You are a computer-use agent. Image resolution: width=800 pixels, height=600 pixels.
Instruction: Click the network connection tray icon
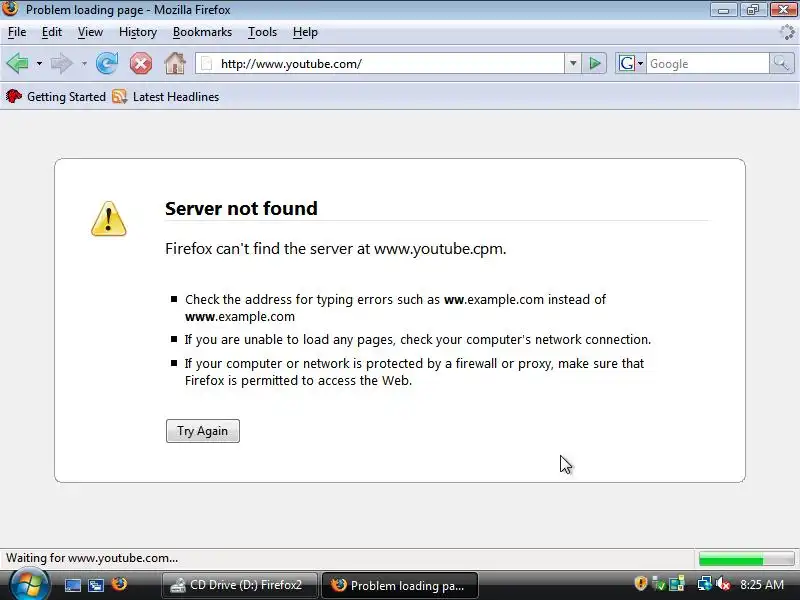tap(705, 584)
